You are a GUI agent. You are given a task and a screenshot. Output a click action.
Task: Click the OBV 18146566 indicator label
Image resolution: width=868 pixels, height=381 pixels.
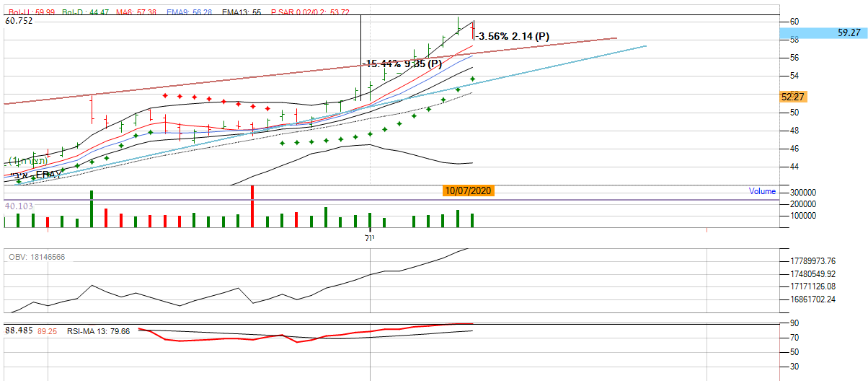pyautogui.click(x=35, y=257)
